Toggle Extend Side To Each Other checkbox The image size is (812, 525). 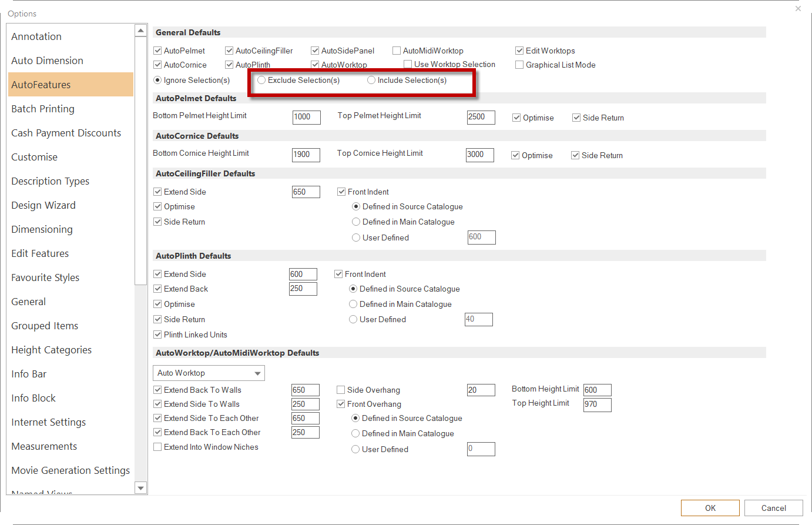coord(157,418)
